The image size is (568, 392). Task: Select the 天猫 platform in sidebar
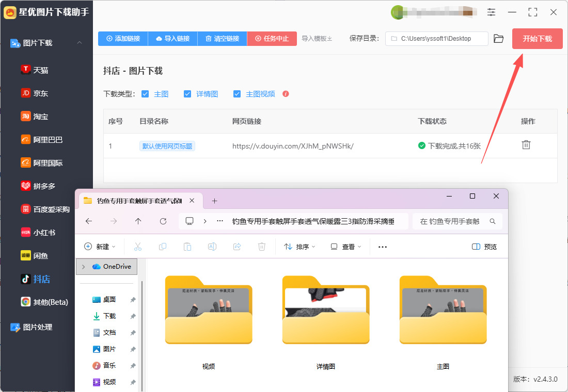coord(41,70)
